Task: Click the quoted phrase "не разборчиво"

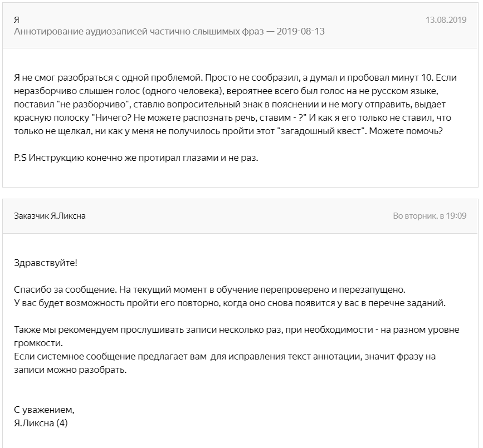Action: (93, 104)
